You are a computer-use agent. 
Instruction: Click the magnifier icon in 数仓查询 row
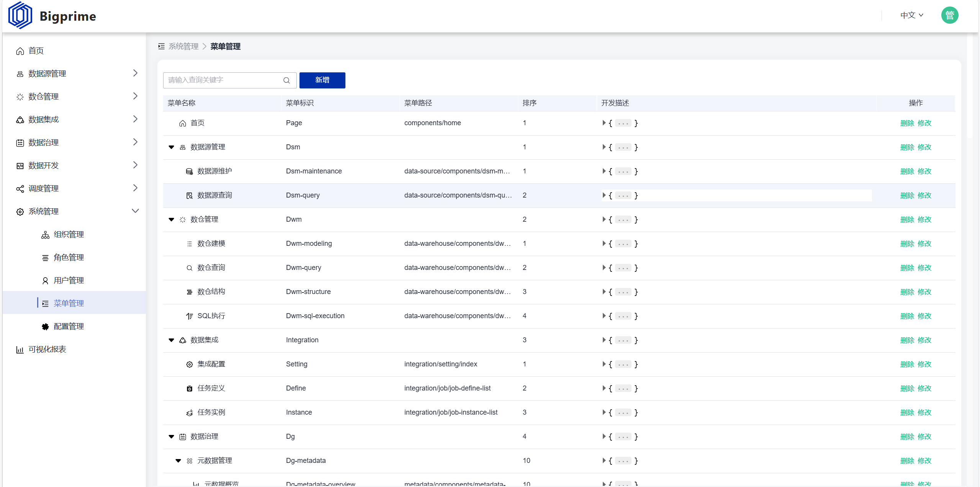189,268
